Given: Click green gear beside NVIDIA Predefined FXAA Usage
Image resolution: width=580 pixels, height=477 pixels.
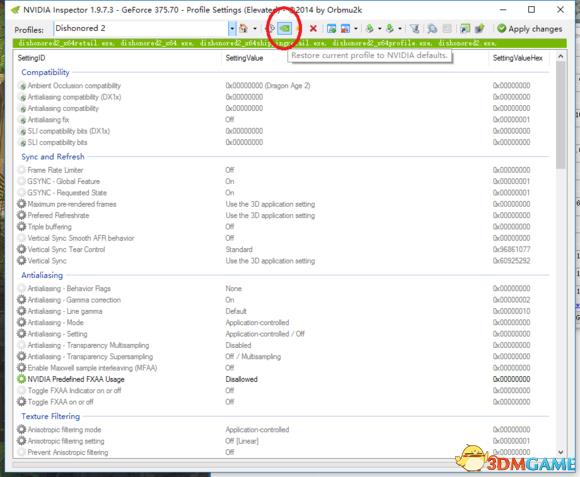Looking at the screenshot, I should 21,379.
